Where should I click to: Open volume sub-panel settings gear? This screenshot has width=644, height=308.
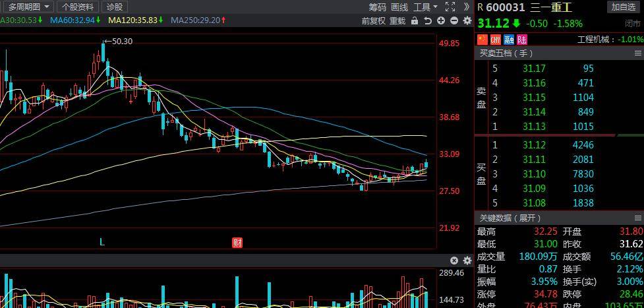467,261
